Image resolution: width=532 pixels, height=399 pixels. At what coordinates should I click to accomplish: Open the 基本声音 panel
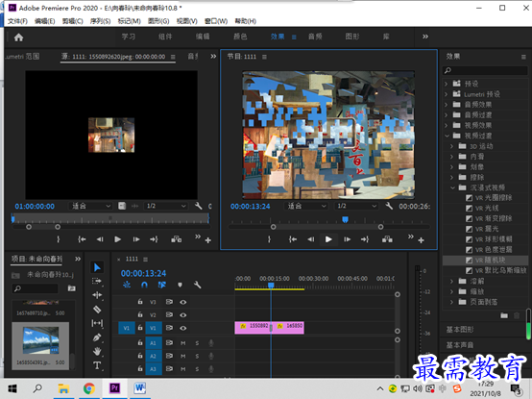460,345
